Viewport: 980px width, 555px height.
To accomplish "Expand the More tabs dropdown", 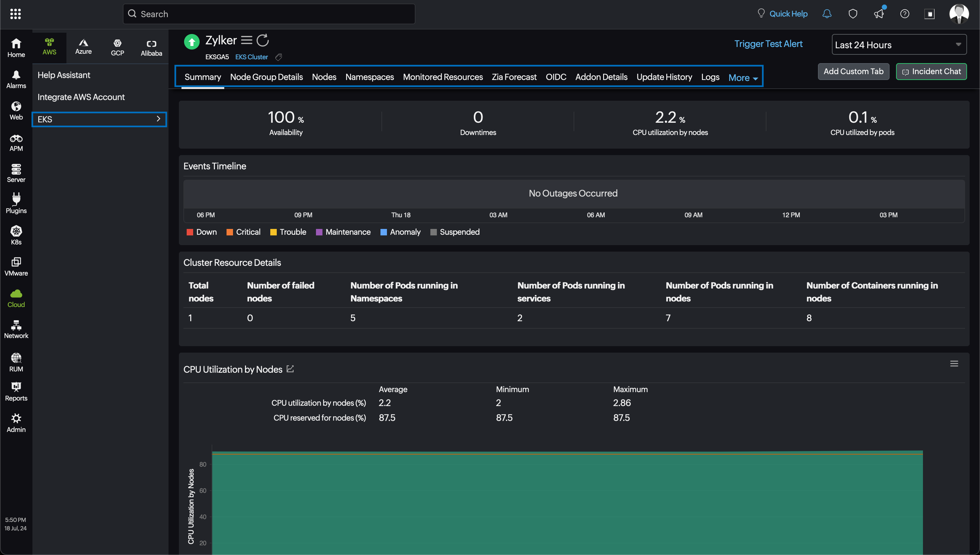I will [x=743, y=78].
